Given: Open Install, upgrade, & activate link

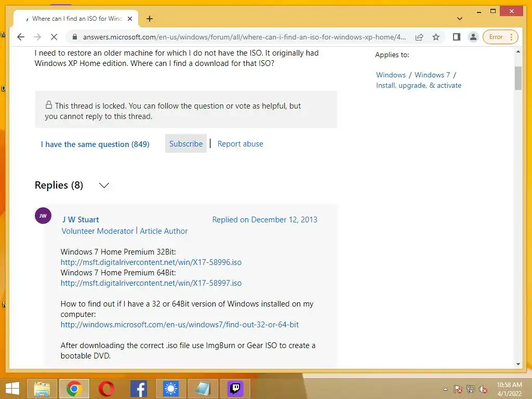Looking at the screenshot, I should point(419,86).
